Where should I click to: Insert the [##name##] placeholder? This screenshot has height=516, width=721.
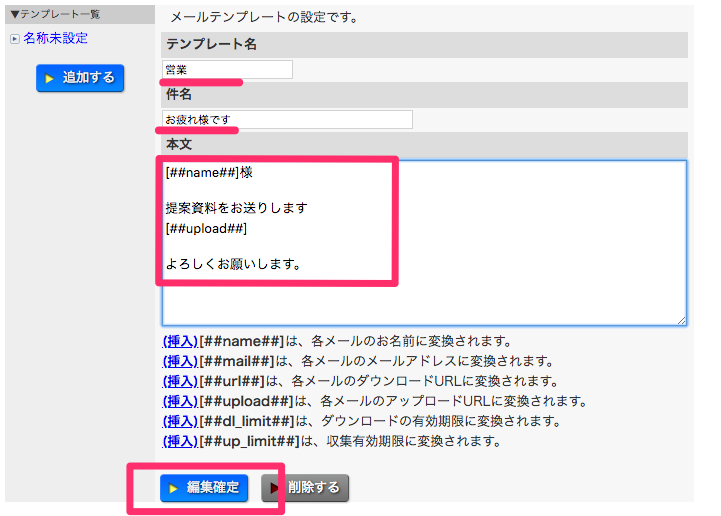click(x=180, y=341)
